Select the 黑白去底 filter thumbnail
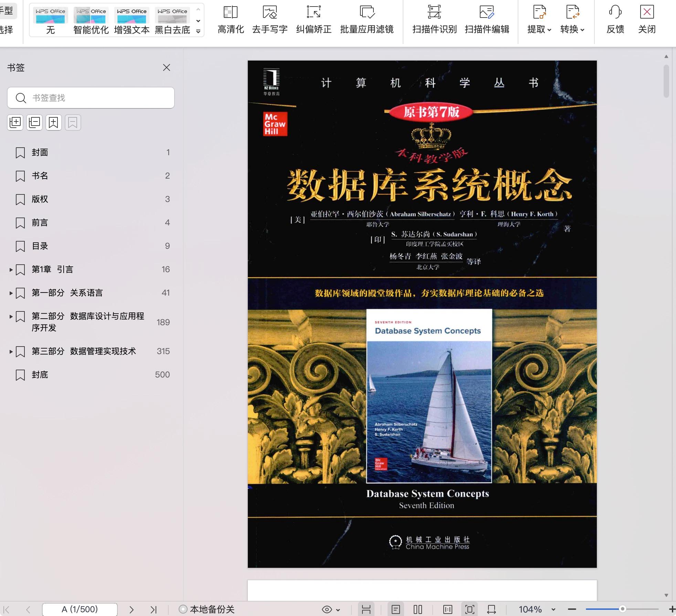The image size is (676, 616). 172,21
